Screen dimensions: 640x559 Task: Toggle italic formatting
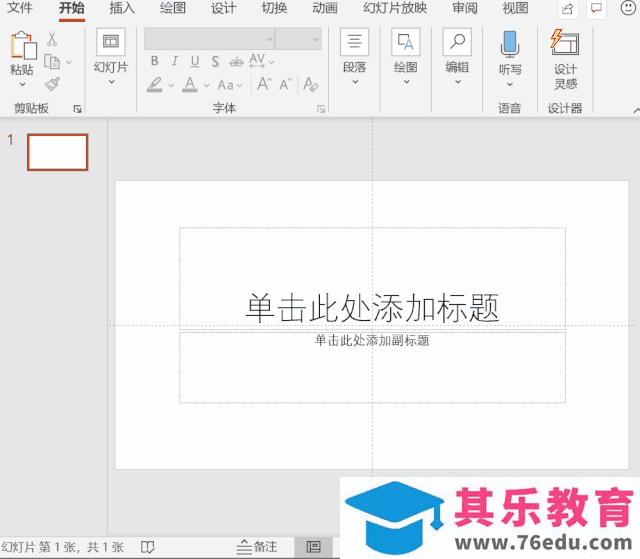point(175,61)
